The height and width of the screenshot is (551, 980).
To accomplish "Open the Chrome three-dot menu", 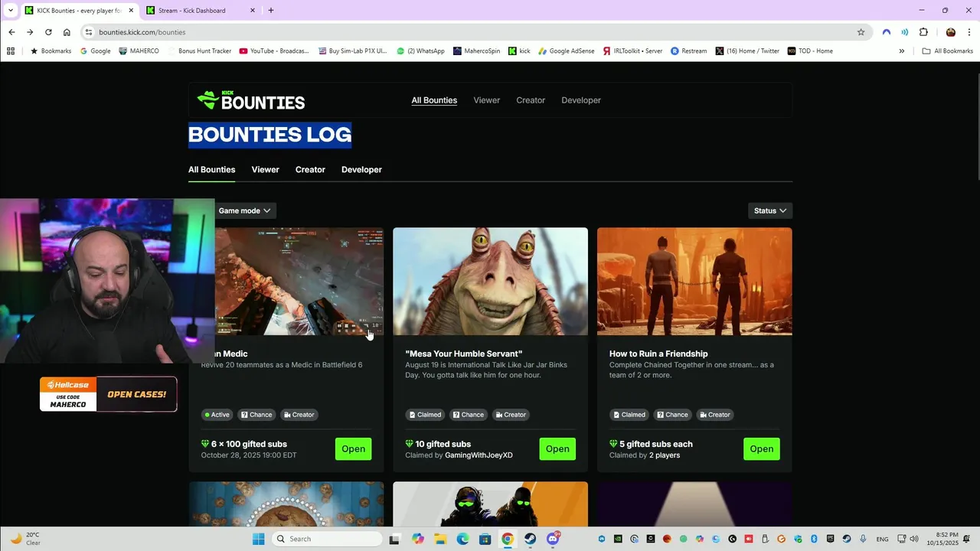I will [969, 32].
